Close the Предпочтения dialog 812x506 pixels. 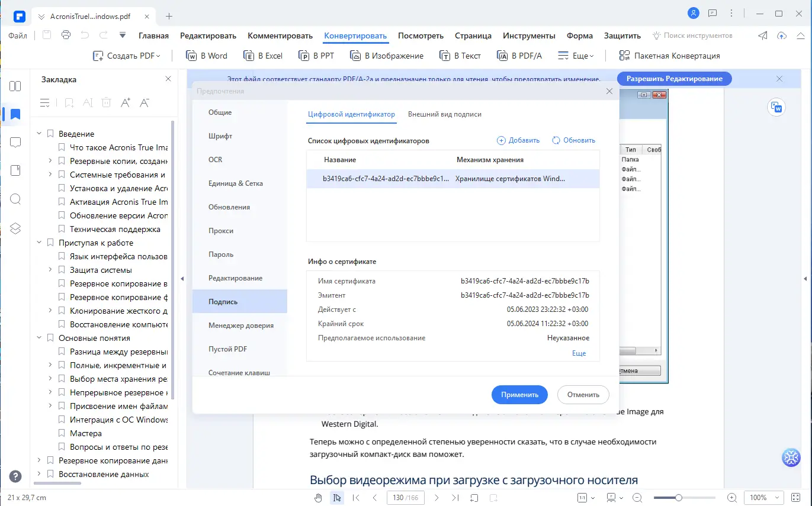pos(609,91)
